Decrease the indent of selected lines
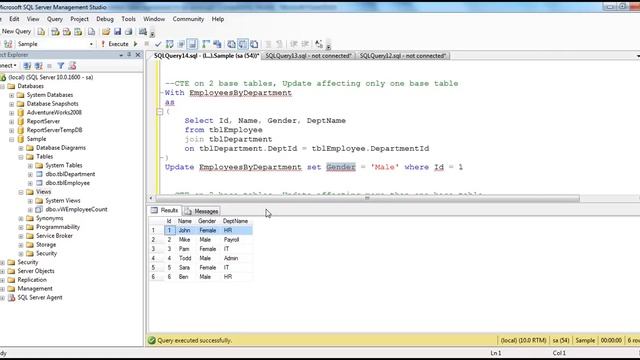This screenshot has width=640, height=360. [x=293, y=44]
